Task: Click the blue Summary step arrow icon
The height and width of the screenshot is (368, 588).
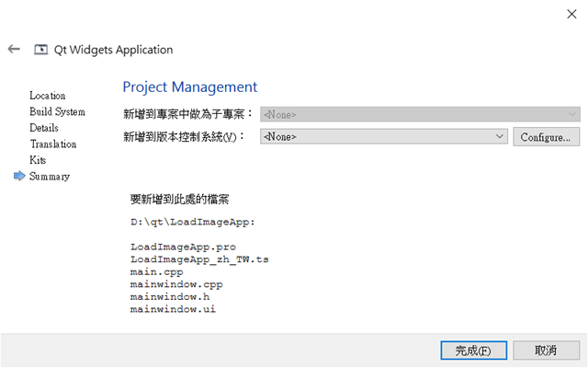Action: pyautogui.click(x=19, y=176)
